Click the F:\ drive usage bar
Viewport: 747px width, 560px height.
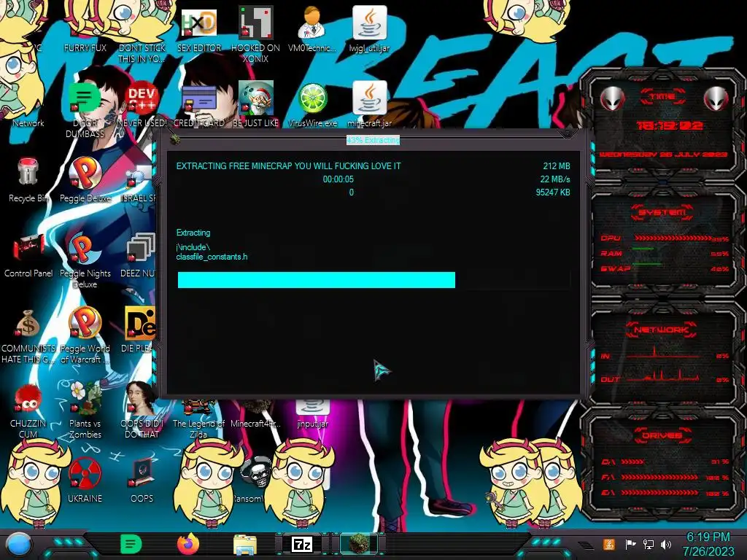[x=659, y=477]
